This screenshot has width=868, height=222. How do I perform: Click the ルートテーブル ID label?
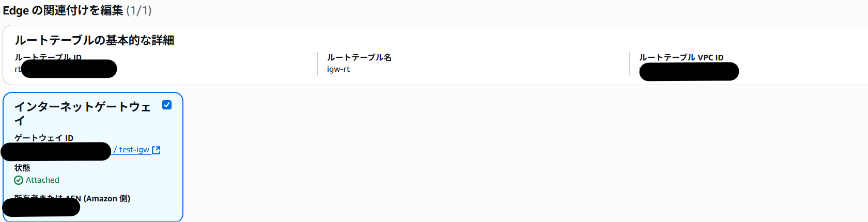[x=48, y=57]
